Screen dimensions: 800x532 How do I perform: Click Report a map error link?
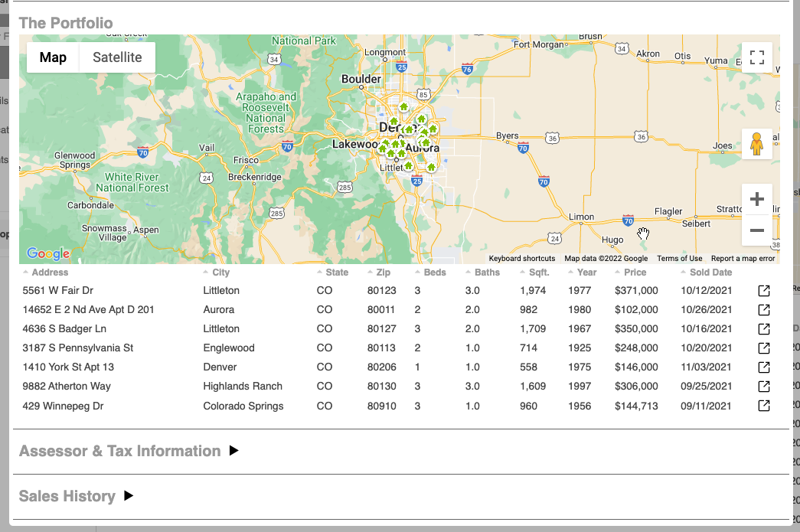tap(743, 259)
